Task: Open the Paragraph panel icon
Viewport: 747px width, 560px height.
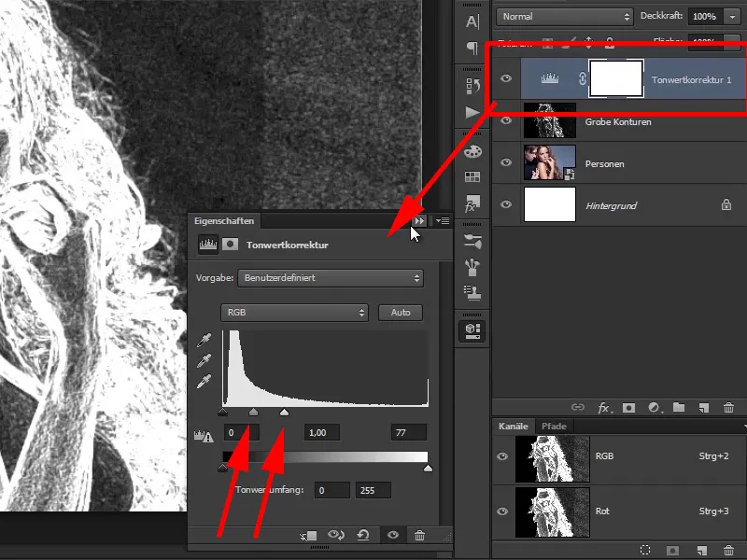Action: 472,48
